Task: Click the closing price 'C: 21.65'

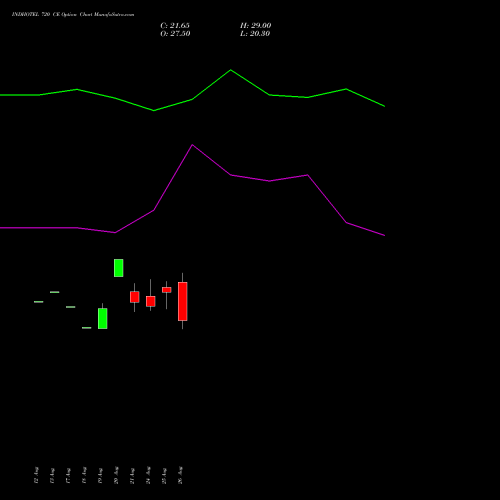Action: coord(175,26)
